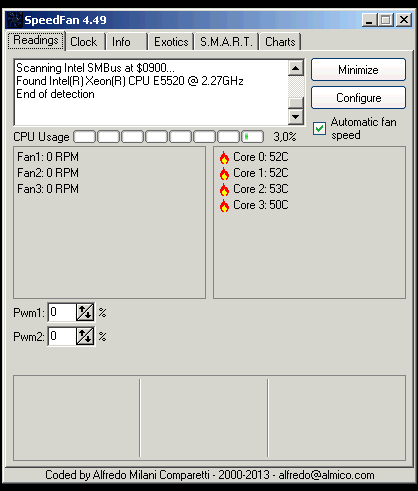Screen dimensions: 418x491
Task: Click the Core 2: 53C temperature text
Action: (261, 189)
